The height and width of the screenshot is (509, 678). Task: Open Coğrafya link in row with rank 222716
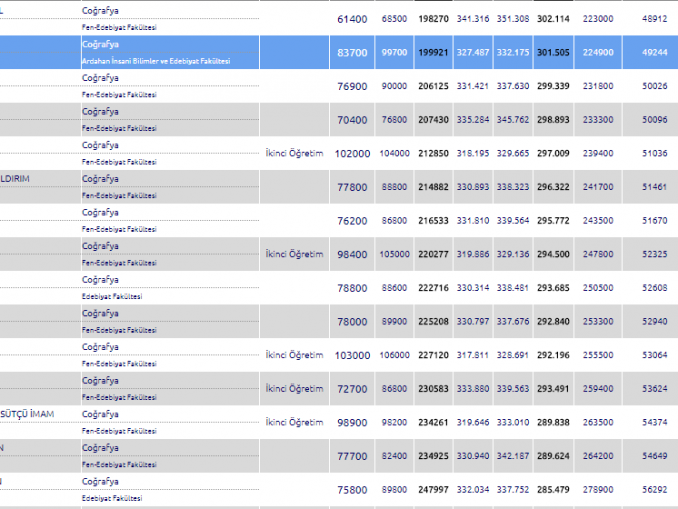pos(100,280)
